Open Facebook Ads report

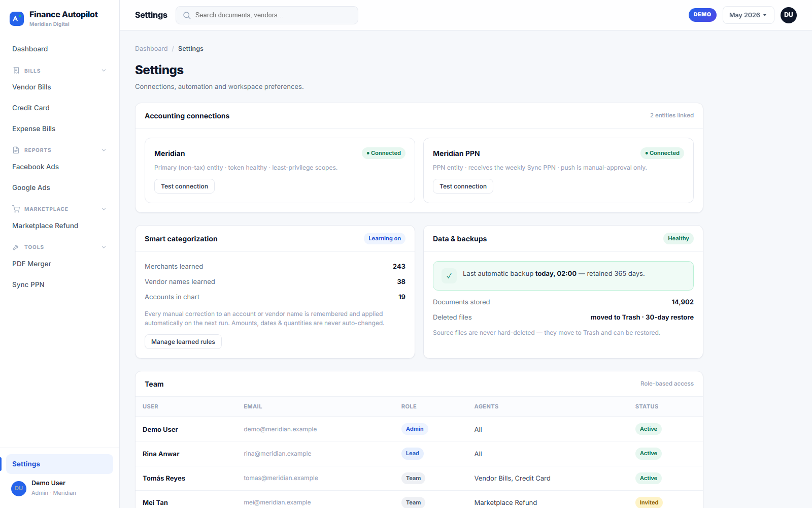(59, 167)
